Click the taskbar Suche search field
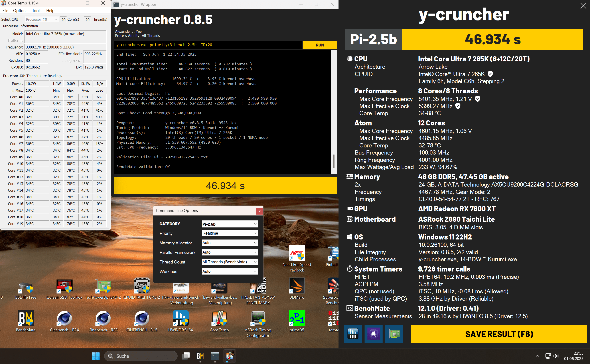The height and width of the screenshot is (364, 590). (x=141, y=356)
